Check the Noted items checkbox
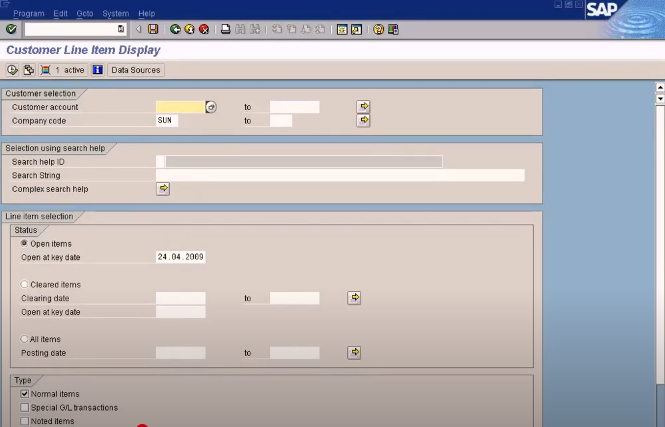This screenshot has width=665, height=427. pos(25,421)
